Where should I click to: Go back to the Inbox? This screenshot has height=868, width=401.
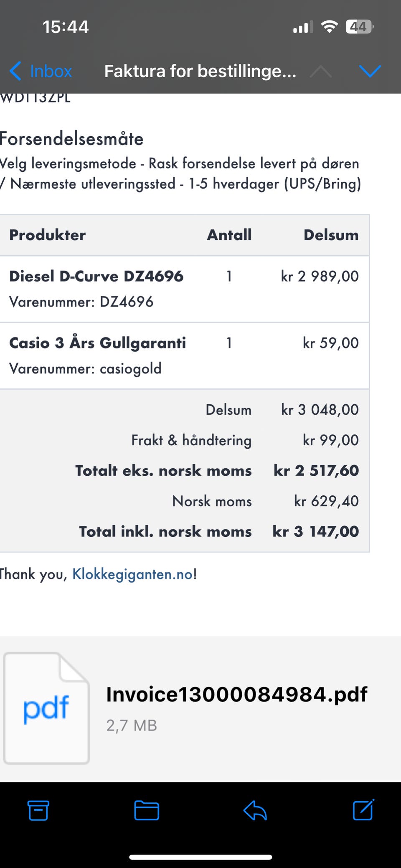pos(41,71)
